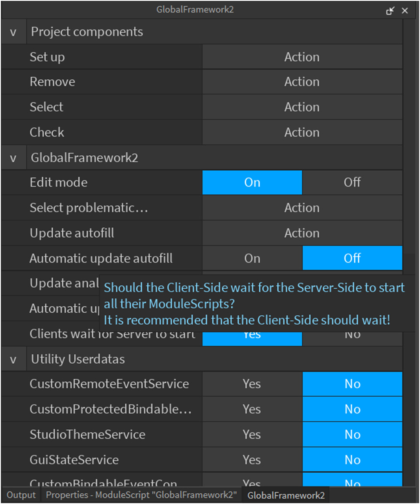The height and width of the screenshot is (504, 420).
Task: Collapse the Utility Userdatas section
Action: click(x=13, y=359)
